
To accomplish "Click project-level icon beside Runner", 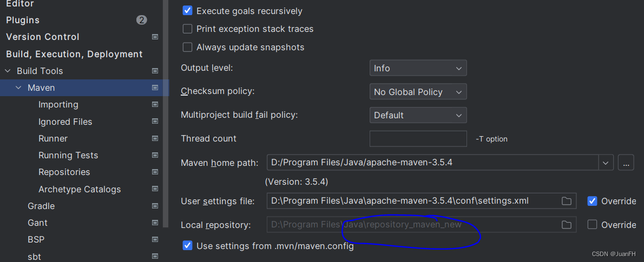I will (155, 138).
